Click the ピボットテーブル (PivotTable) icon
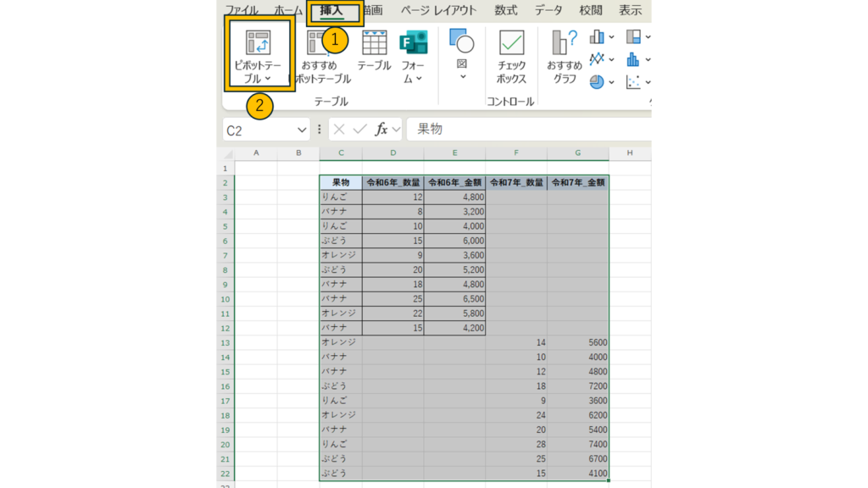Image resolution: width=868 pixels, height=488 pixels. pyautogui.click(x=258, y=42)
